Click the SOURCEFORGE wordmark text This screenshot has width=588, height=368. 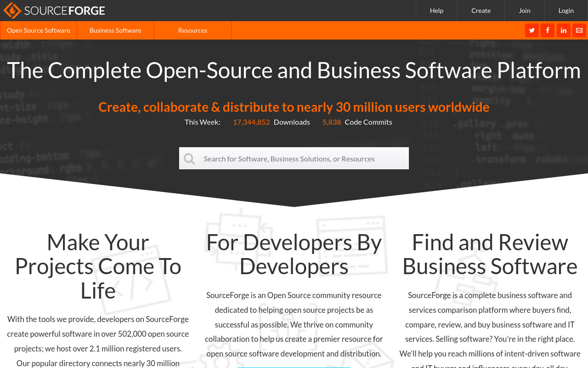pyautogui.click(x=65, y=11)
